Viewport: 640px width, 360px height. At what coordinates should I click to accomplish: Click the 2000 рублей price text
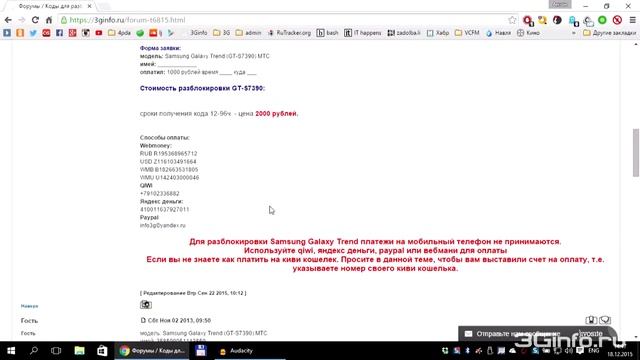click(x=276, y=113)
